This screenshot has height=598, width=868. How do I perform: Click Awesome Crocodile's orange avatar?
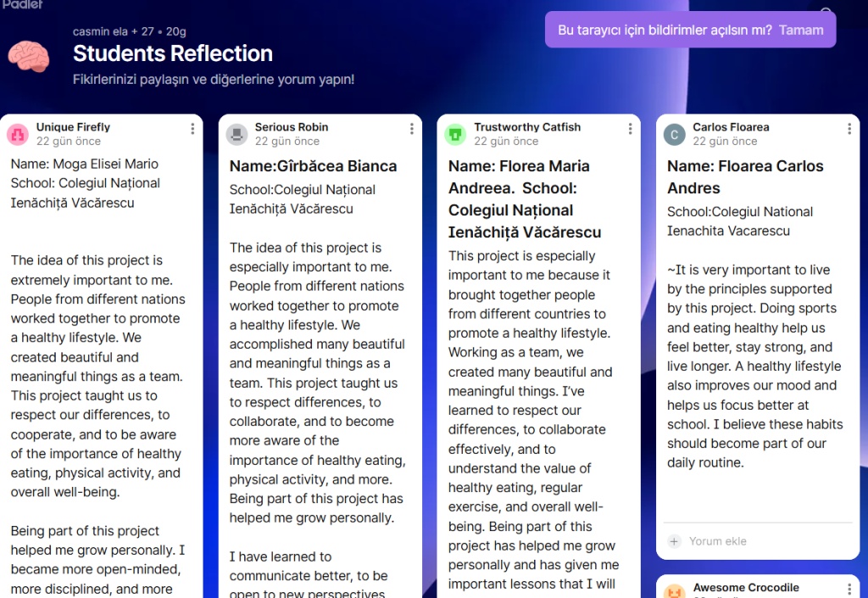(674, 591)
